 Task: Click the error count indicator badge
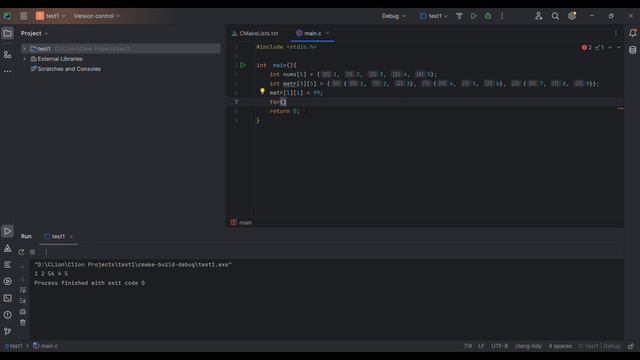point(587,47)
